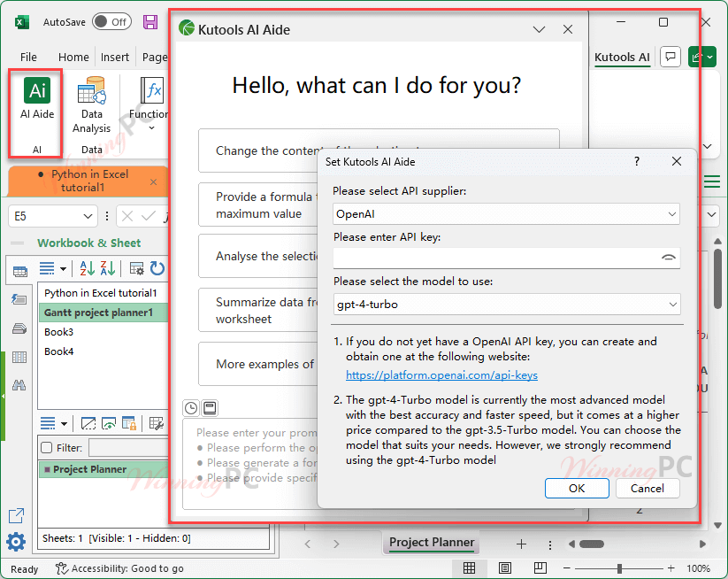The height and width of the screenshot is (579, 728).
Task: Open navigation pane settings gear
Action: click(x=16, y=542)
